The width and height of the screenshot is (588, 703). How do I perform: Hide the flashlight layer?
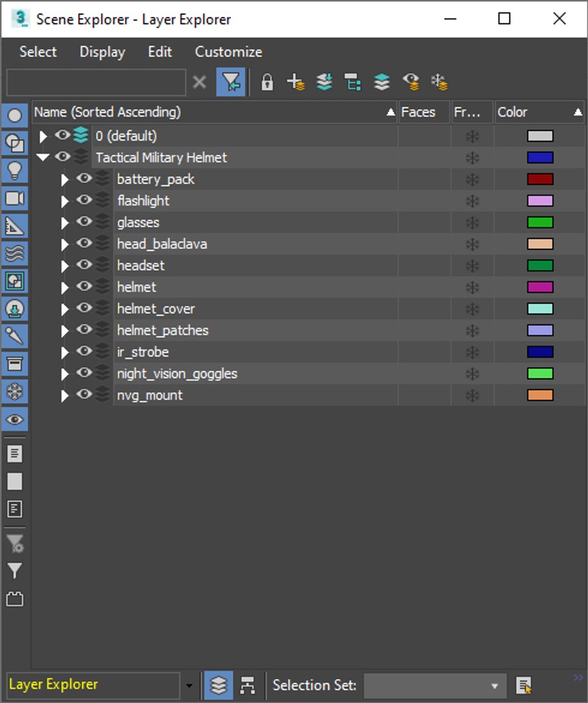coord(84,200)
